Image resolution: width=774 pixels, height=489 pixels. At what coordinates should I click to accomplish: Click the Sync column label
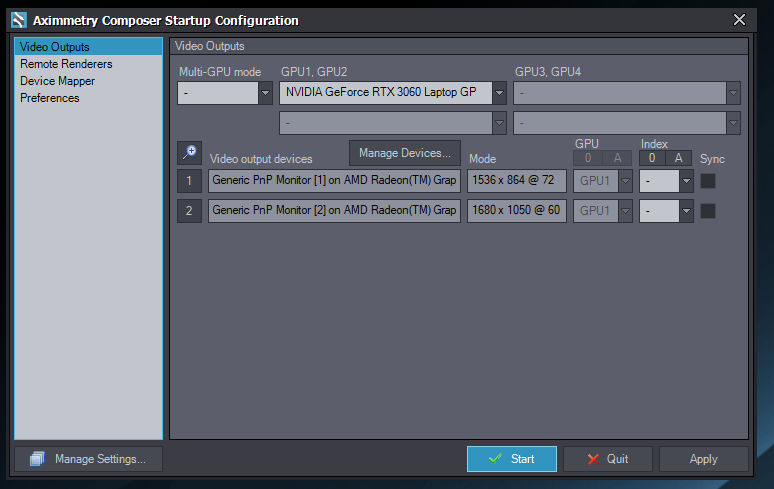tap(712, 159)
